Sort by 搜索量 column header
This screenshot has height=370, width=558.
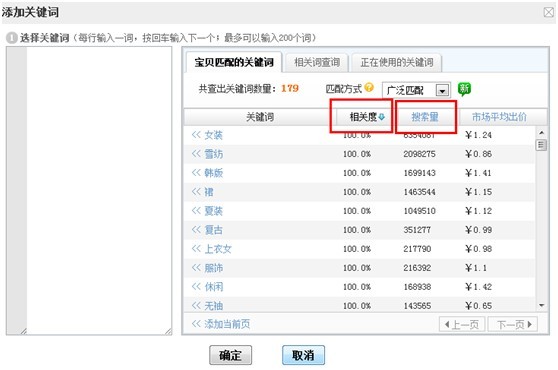coord(425,117)
